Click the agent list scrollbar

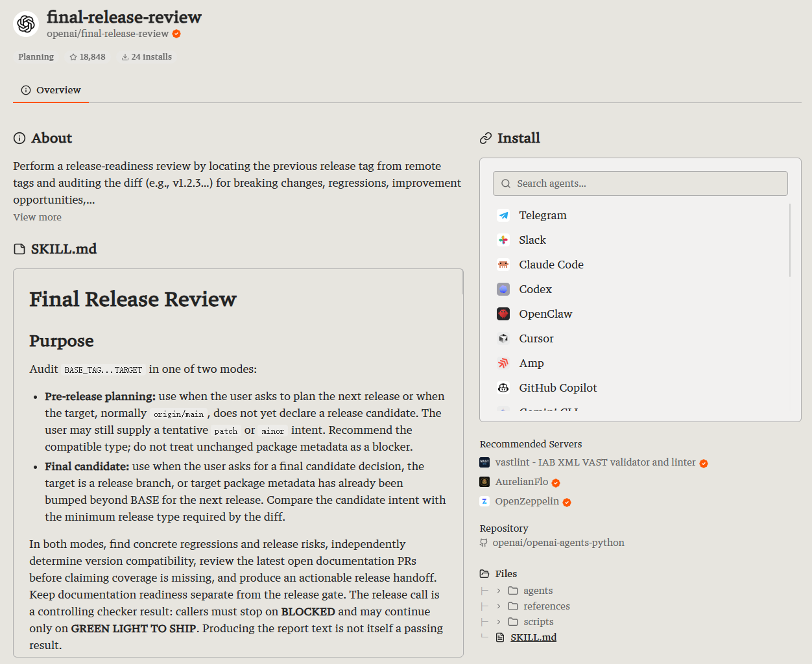[790, 240]
